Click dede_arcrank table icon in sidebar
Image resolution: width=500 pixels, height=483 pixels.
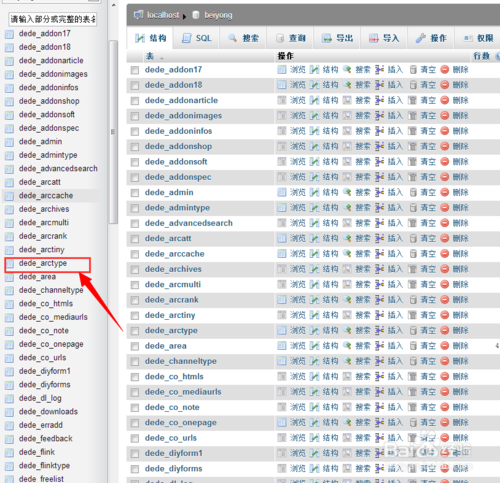pyautogui.click(x=9, y=236)
